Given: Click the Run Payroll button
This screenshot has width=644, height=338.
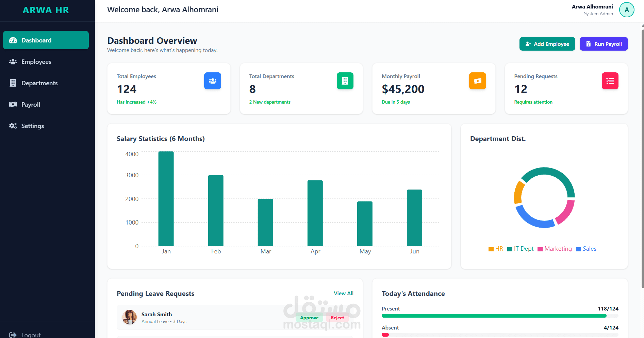Looking at the screenshot, I should (604, 44).
